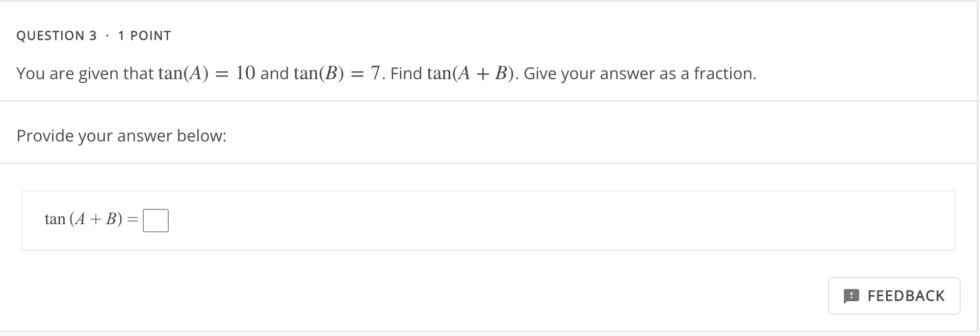
Task: Click the equals sign beside tan (A + B)
Action: pyautogui.click(x=133, y=220)
